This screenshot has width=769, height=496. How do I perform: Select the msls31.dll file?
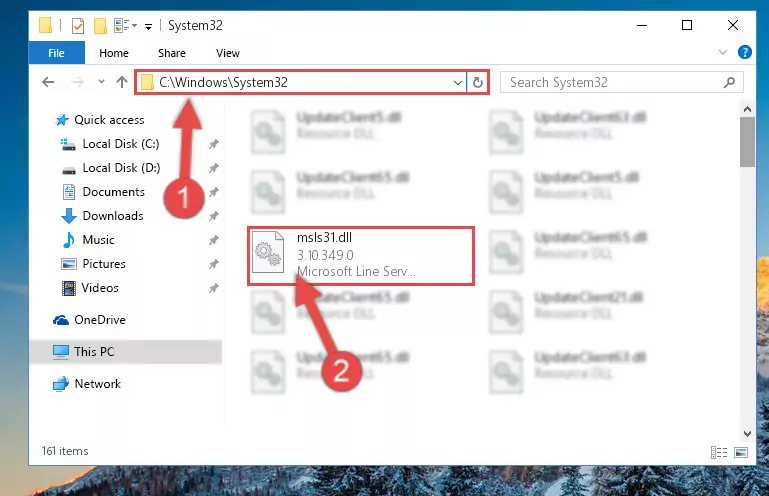click(x=361, y=256)
